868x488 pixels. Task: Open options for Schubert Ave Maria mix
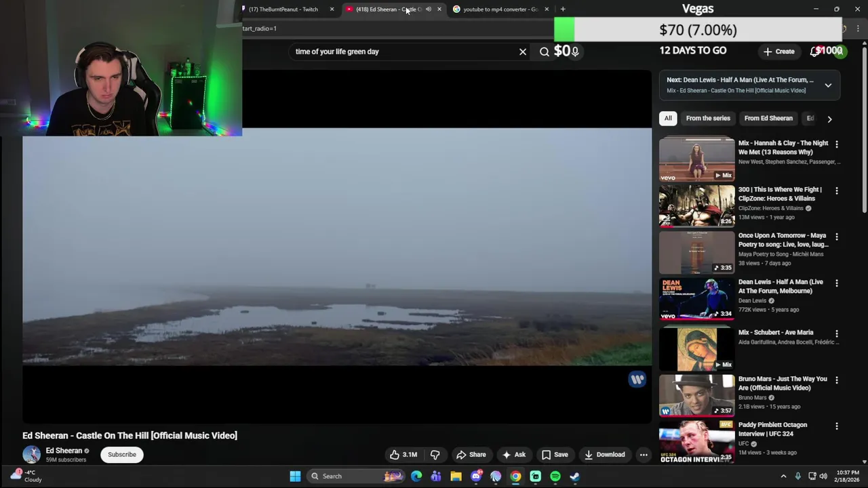pyautogui.click(x=837, y=333)
